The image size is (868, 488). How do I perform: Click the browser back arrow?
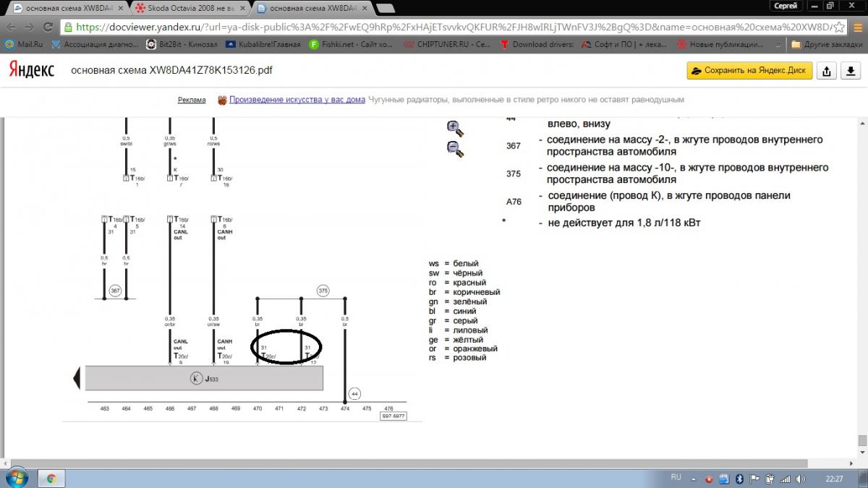pos(12,27)
